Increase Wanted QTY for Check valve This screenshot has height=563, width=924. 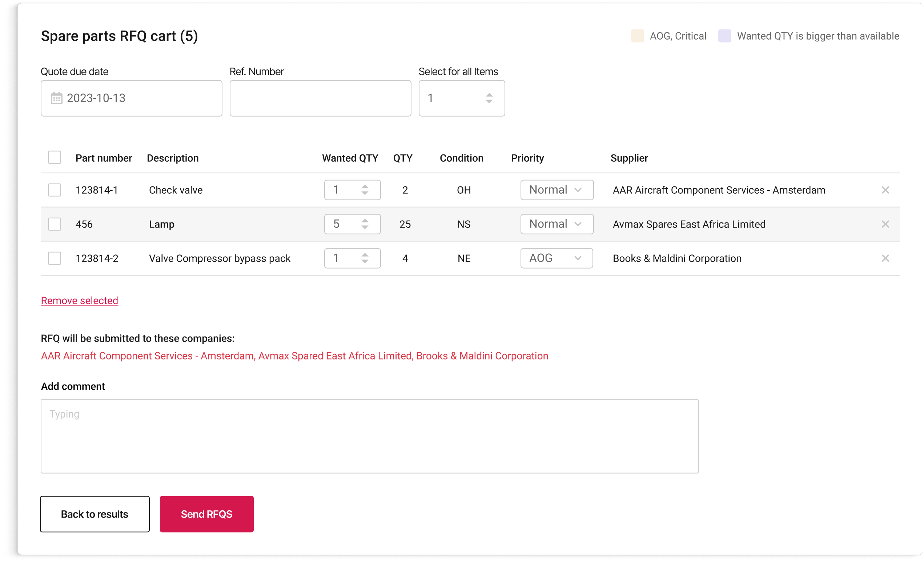tap(365, 186)
